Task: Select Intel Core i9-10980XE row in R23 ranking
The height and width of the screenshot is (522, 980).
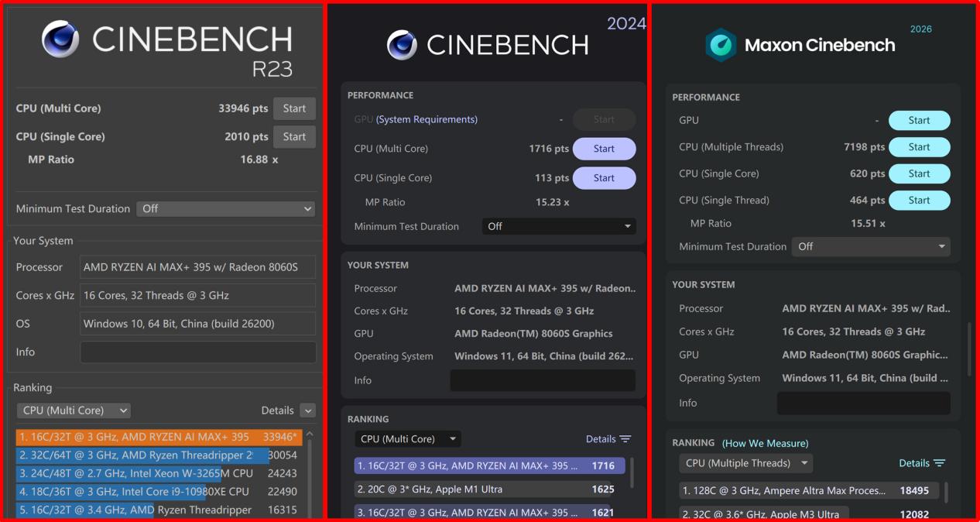Action: 159,491
